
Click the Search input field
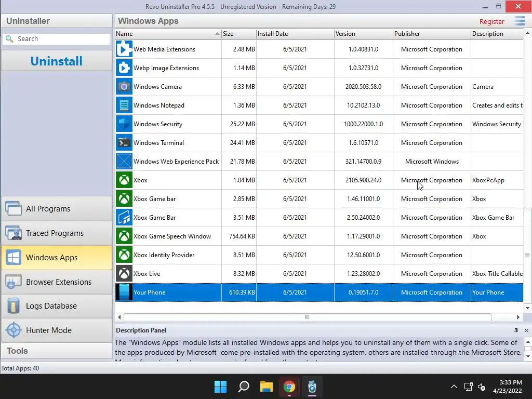coord(56,38)
